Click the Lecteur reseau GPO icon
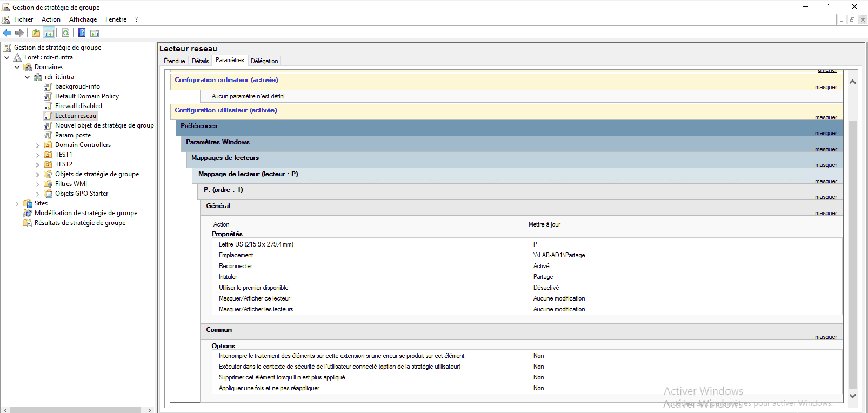Screen dimensions: 868x413 click(48, 116)
